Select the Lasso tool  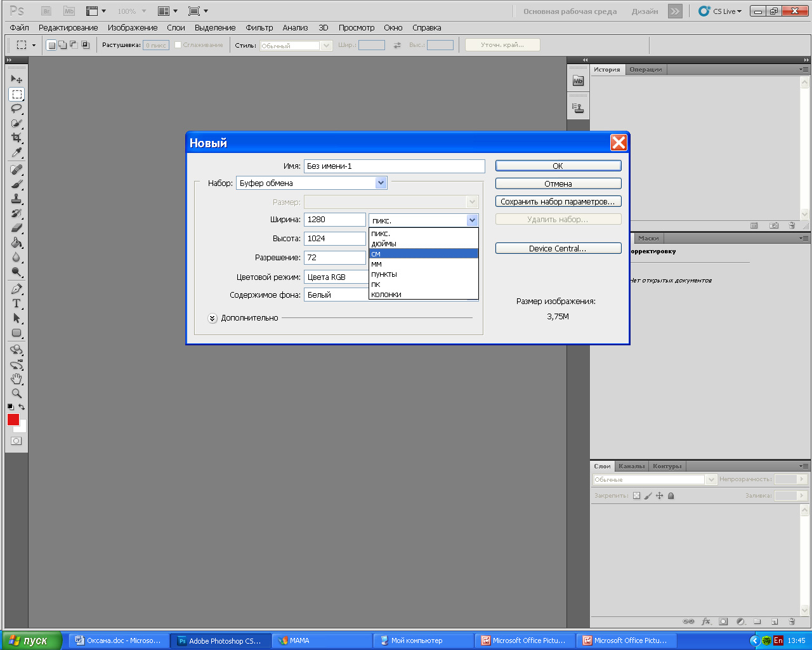tap(16, 109)
